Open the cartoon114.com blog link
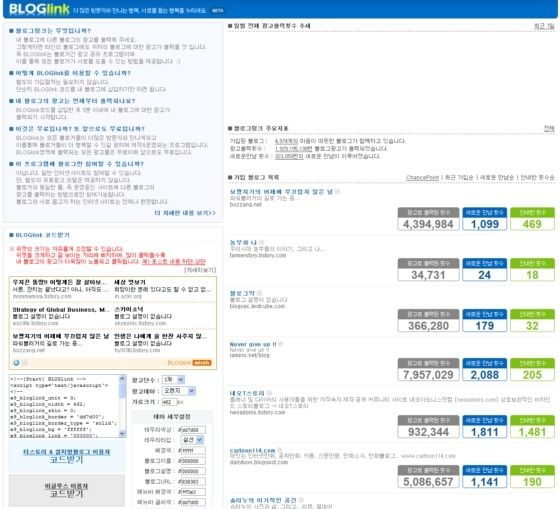The width and height of the screenshot is (560, 509). click(x=252, y=450)
